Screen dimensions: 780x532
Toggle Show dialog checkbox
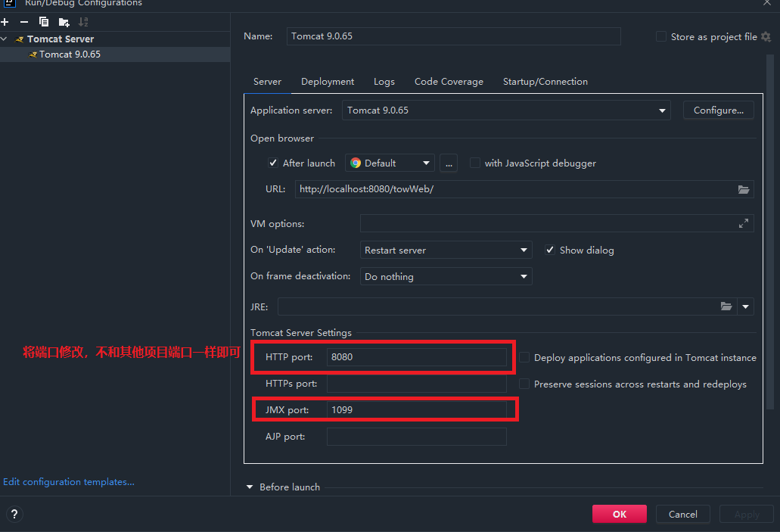(x=550, y=250)
